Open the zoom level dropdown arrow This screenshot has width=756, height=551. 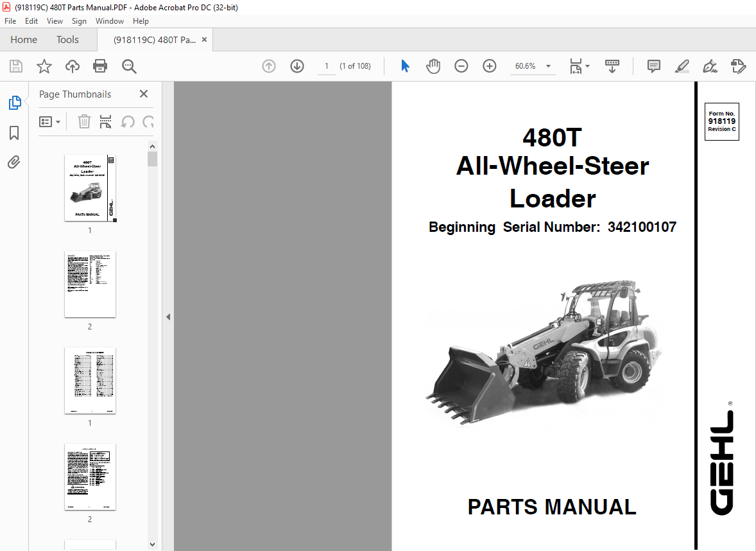[548, 66]
